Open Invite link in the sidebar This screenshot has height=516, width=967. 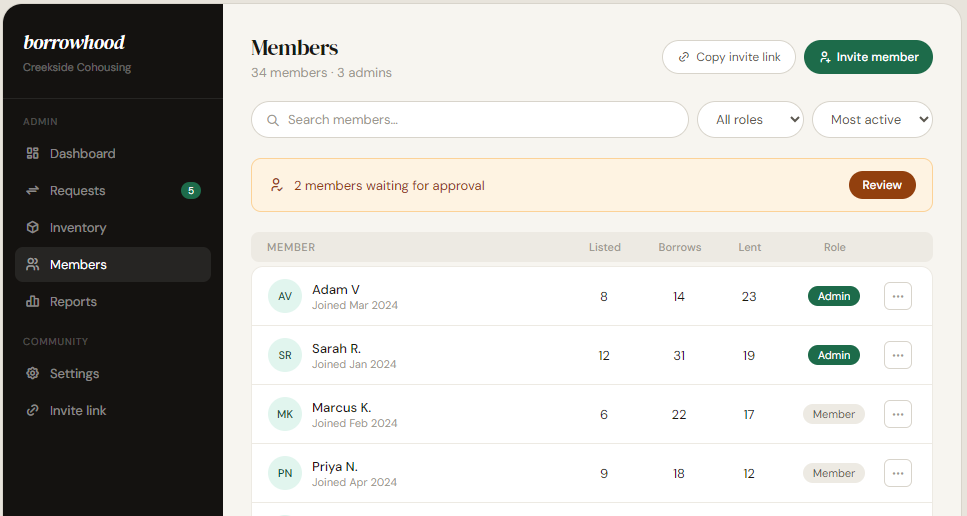[113, 411]
